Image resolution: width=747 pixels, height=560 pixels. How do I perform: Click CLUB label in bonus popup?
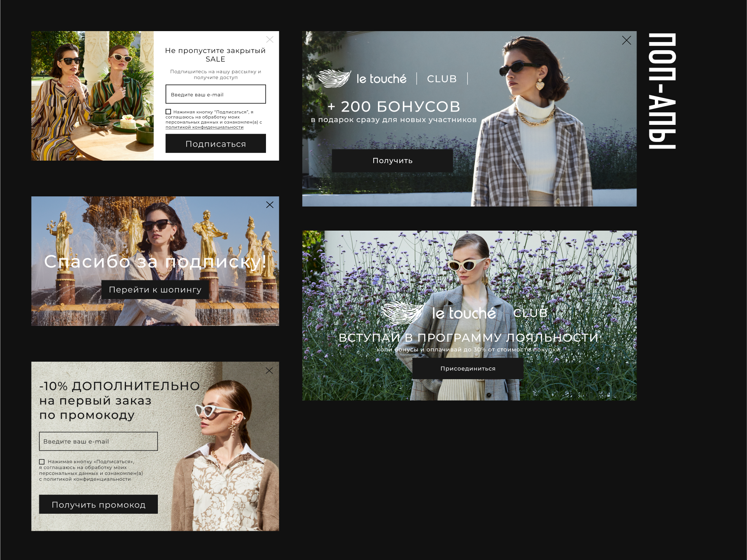coord(442,79)
